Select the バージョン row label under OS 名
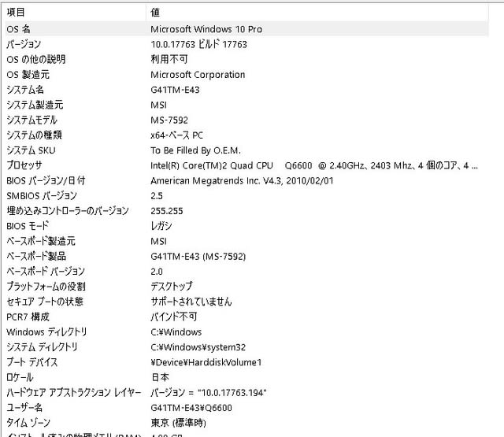This screenshot has width=504, height=437. (x=24, y=44)
